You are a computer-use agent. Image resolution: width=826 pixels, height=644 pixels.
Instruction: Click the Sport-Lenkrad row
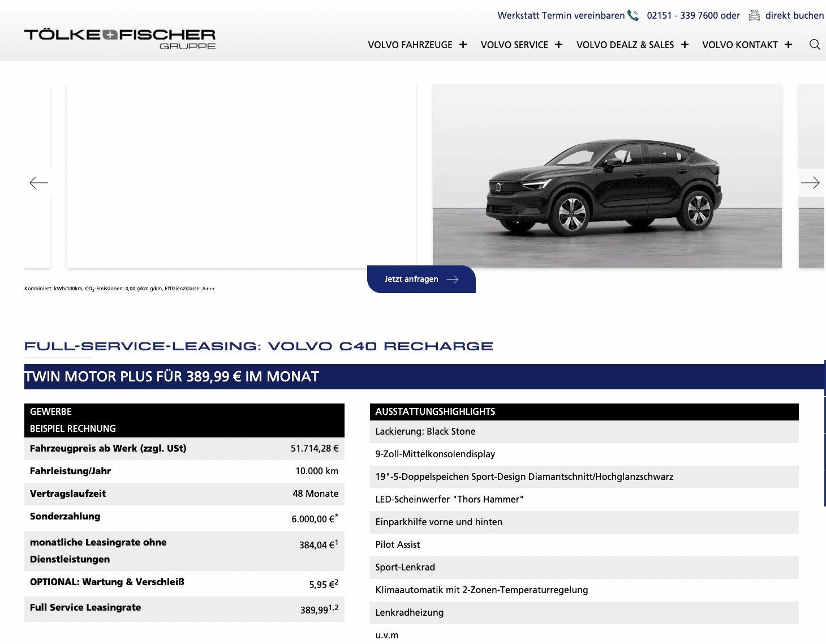pyautogui.click(x=584, y=568)
